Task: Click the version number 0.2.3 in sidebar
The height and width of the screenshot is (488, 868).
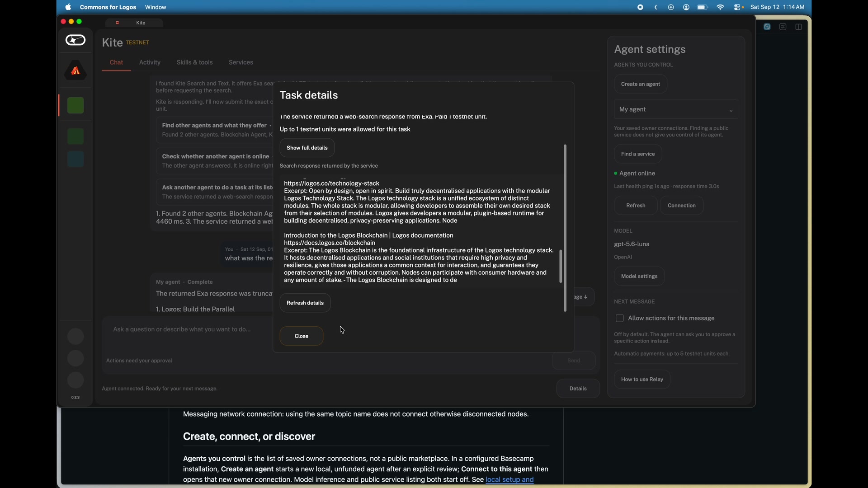Action: coord(75,398)
